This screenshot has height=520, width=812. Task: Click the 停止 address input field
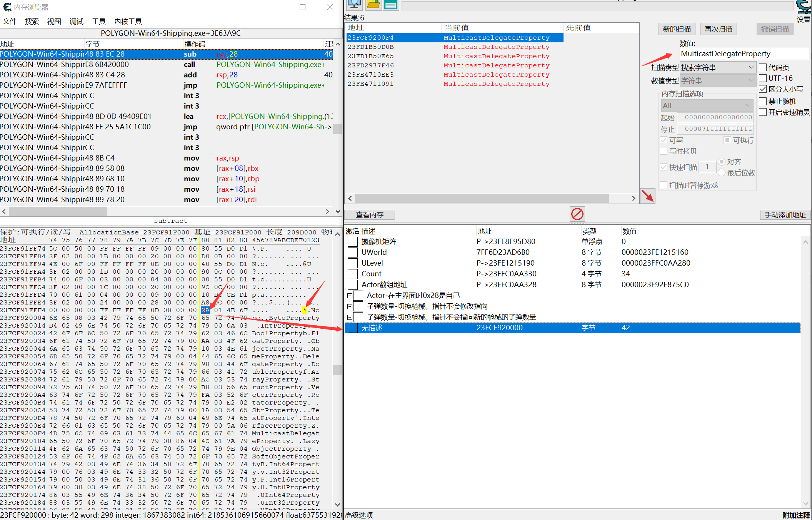(x=715, y=129)
